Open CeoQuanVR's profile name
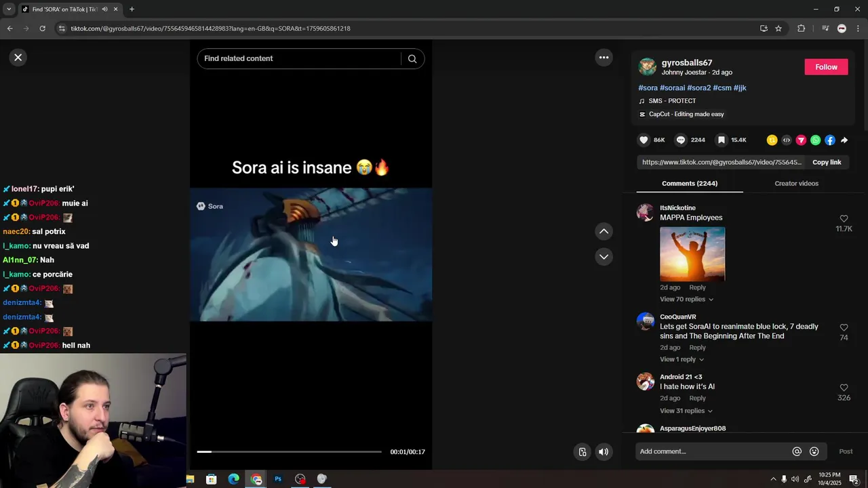Screen dimensions: 868x488 point(678,317)
